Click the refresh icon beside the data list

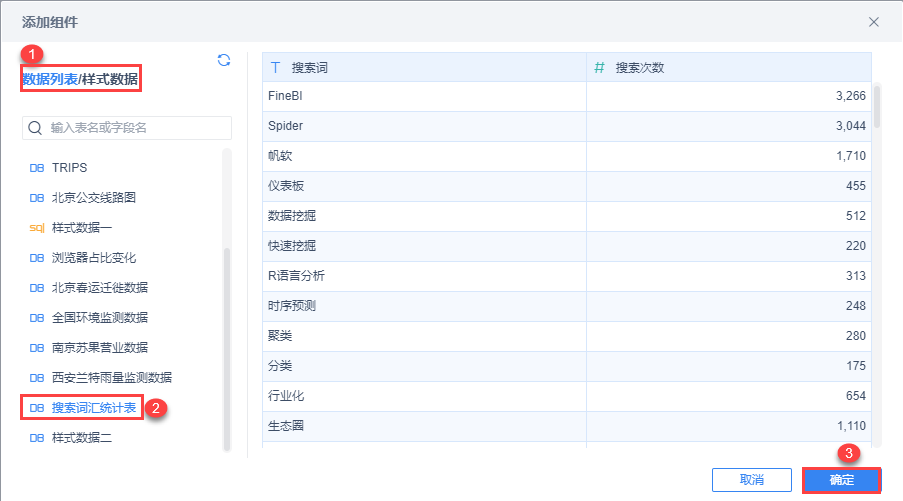(x=224, y=60)
